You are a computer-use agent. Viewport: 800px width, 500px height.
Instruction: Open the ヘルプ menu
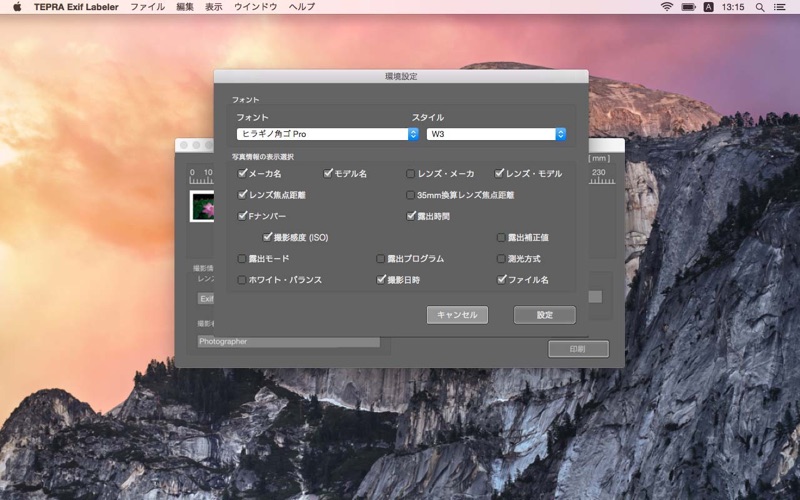point(302,7)
